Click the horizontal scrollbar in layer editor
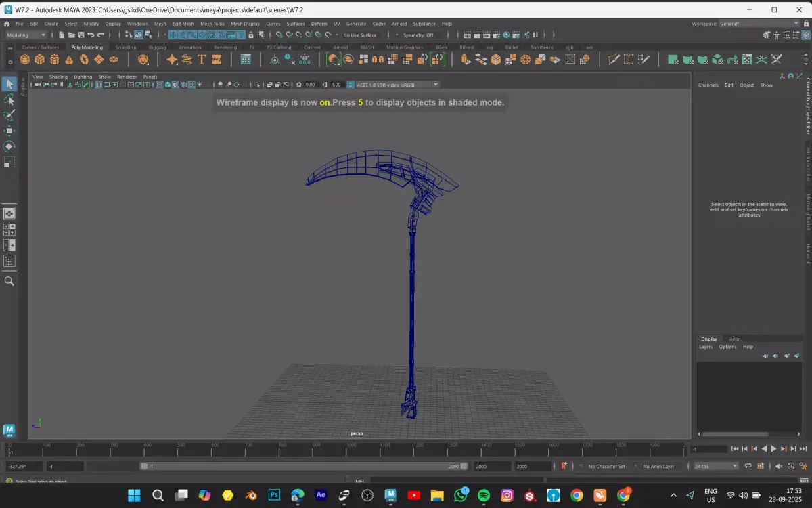The width and height of the screenshot is (812, 508). (734, 434)
